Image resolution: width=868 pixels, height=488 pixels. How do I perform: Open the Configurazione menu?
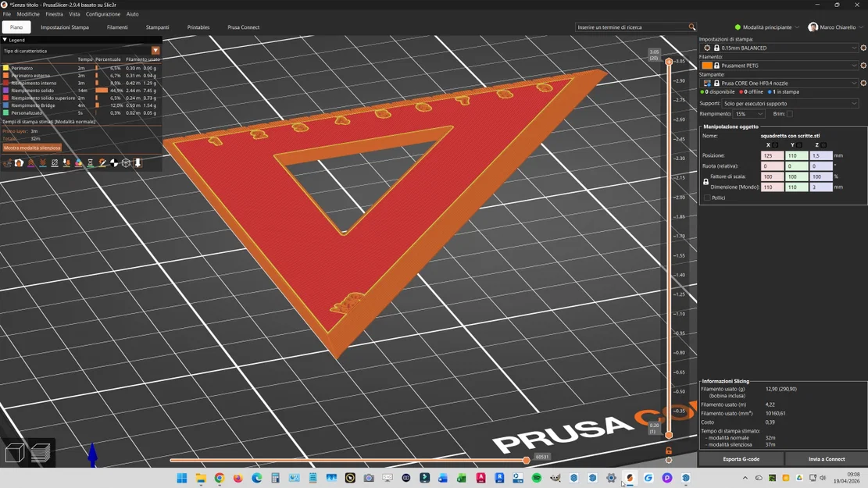pyautogui.click(x=103, y=14)
